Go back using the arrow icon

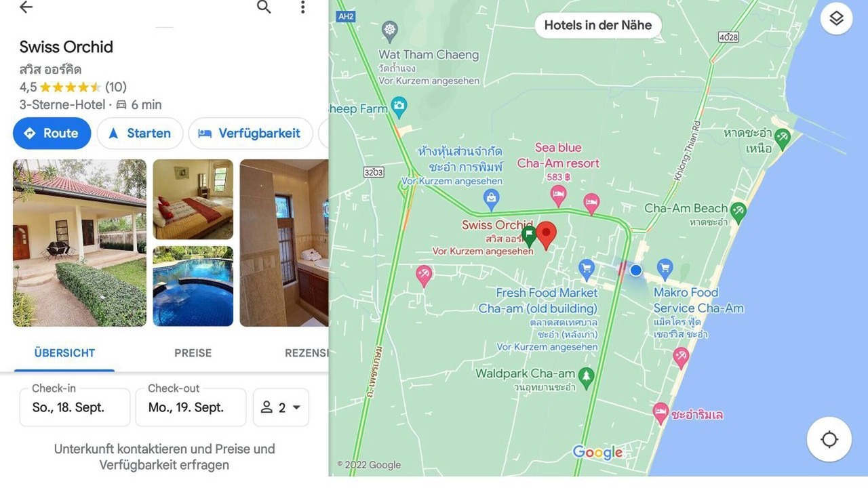(26, 7)
